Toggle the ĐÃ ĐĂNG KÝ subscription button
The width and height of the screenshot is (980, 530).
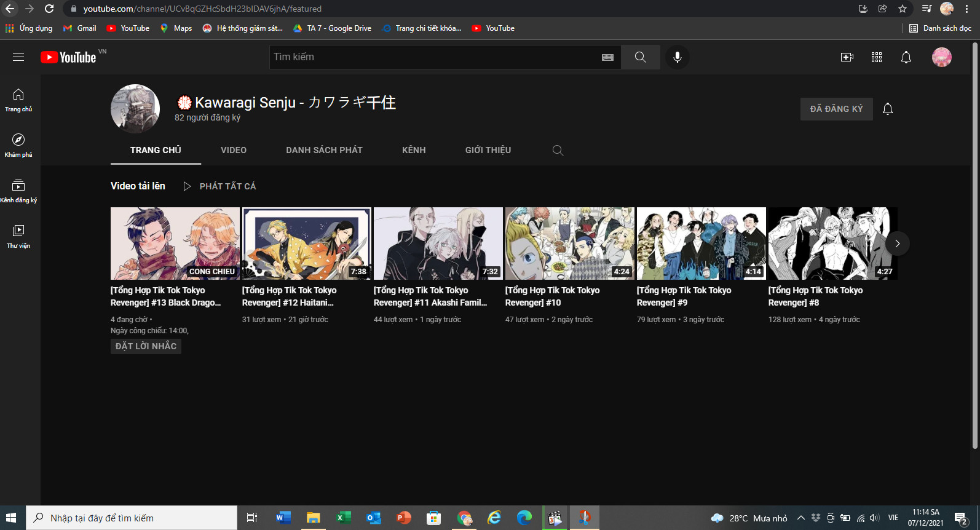tap(836, 109)
